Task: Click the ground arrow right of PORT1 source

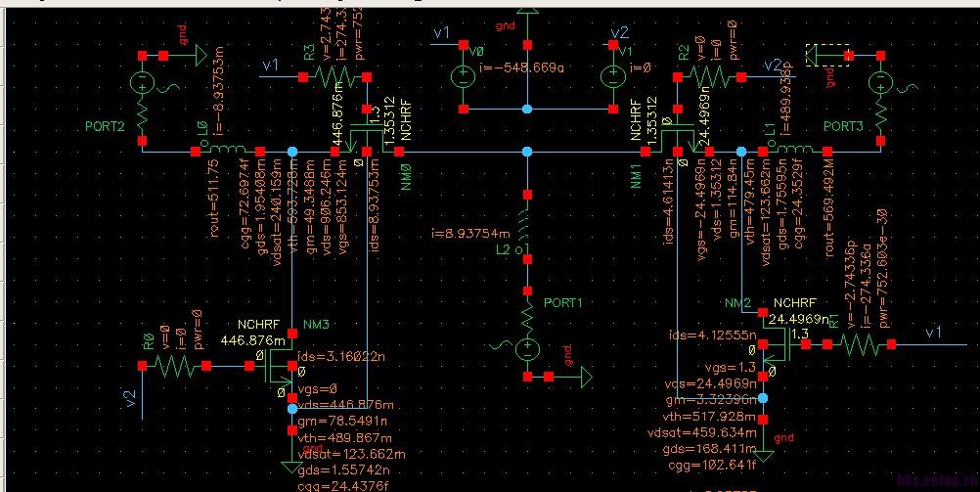Action: pos(584,377)
